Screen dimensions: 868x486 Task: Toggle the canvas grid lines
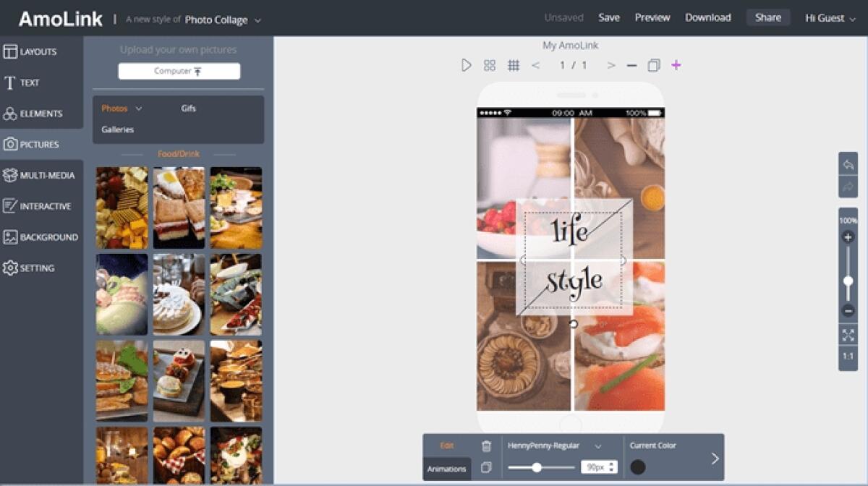coord(514,65)
